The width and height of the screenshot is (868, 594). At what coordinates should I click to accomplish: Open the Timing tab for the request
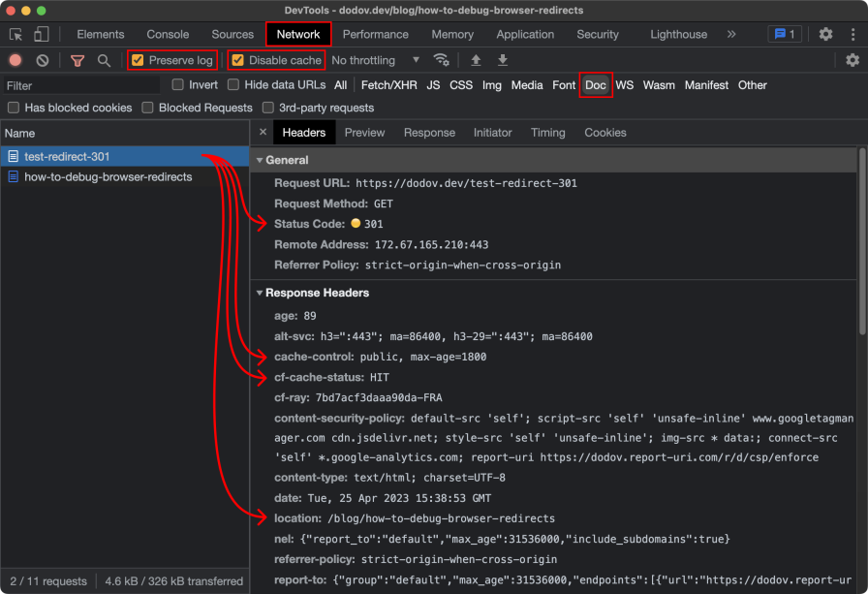click(547, 133)
